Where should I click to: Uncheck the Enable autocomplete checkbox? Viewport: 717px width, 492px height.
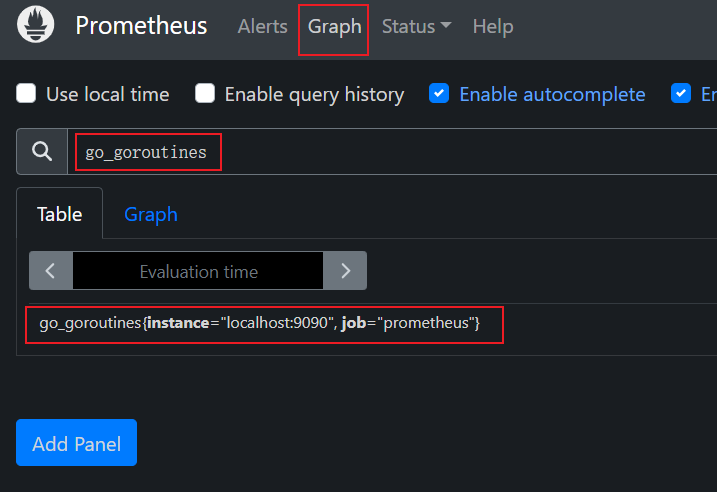pos(438,94)
